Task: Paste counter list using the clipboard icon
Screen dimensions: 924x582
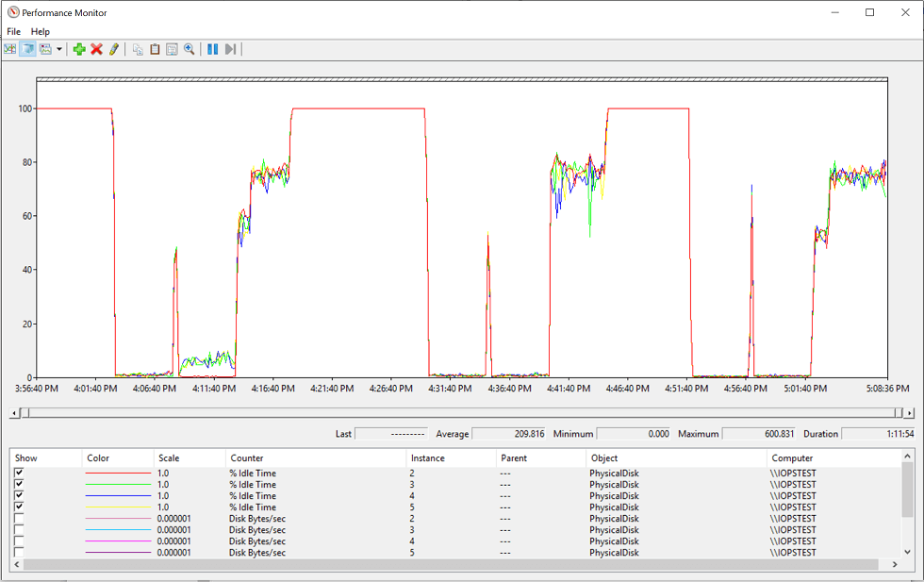Action: 155,48
